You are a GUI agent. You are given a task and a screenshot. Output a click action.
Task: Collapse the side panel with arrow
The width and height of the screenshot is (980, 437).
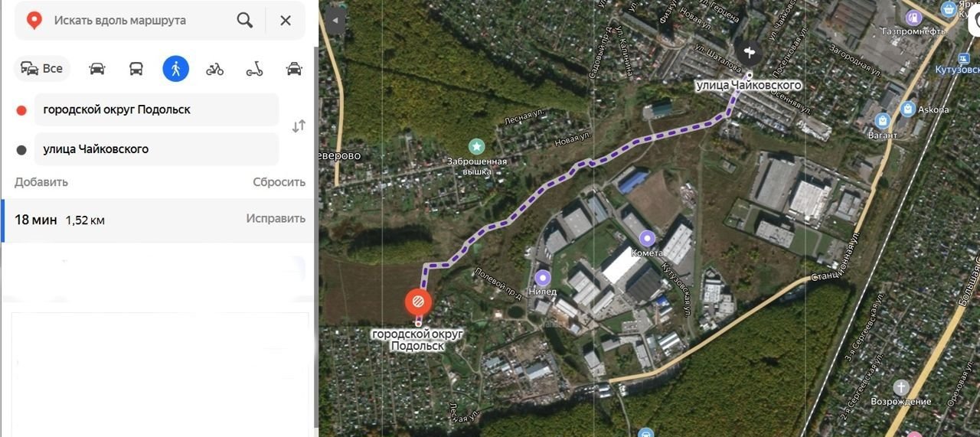click(x=335, y=21)
